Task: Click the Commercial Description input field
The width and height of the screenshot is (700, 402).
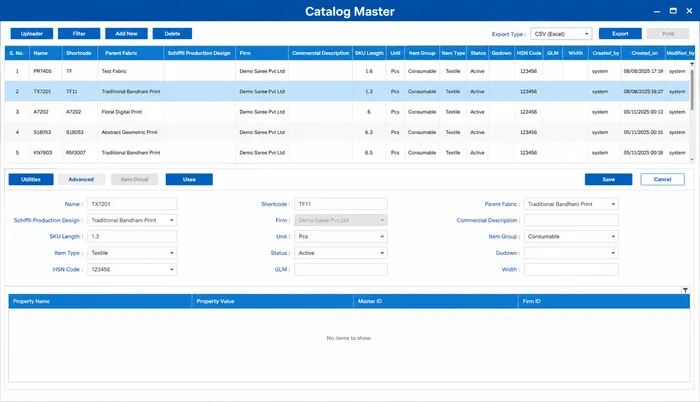Action: pyautogui.click(x=571, y=220)
